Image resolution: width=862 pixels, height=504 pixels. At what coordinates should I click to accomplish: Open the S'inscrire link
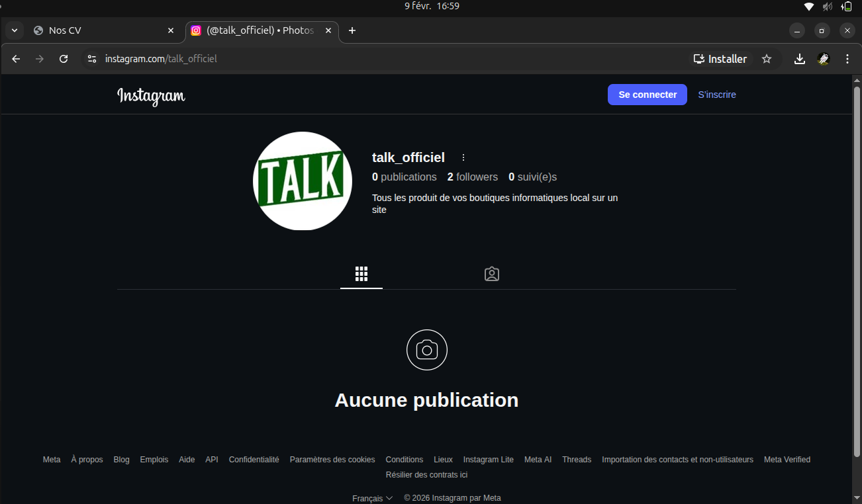coord(717,94)
